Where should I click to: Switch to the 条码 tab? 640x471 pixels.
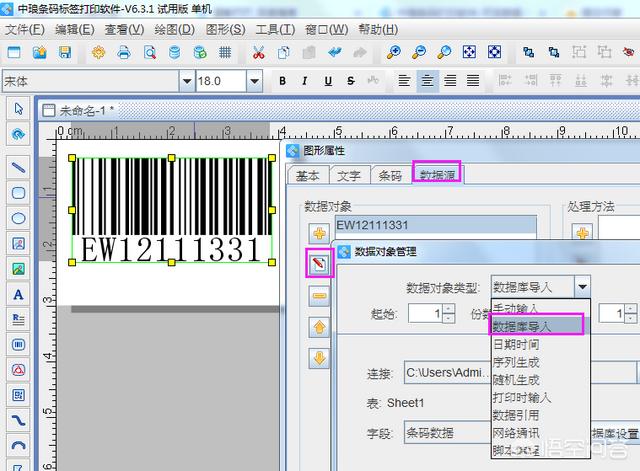[x=390, y=175]
